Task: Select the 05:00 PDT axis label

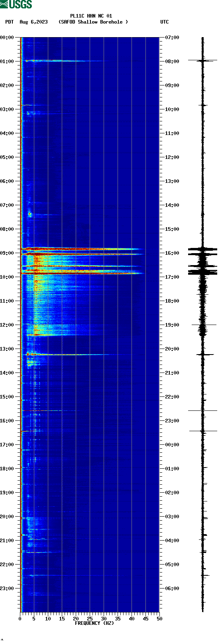Action: 7,157
